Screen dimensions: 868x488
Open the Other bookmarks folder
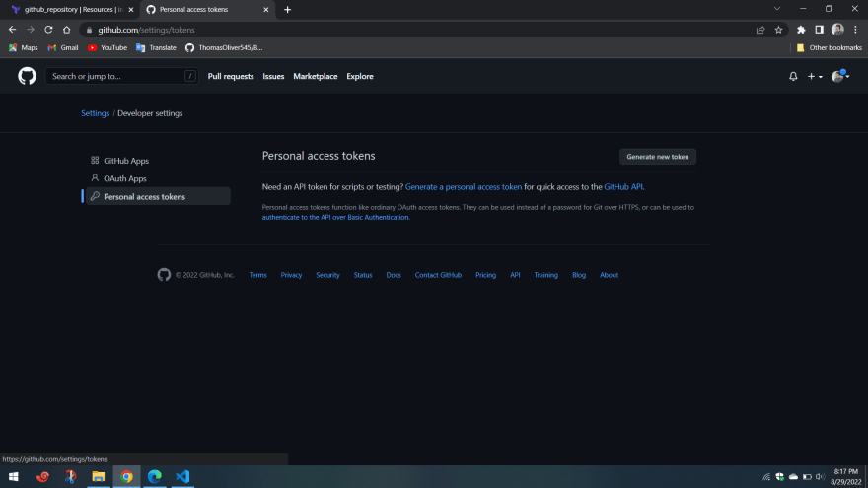pos(829,48)
